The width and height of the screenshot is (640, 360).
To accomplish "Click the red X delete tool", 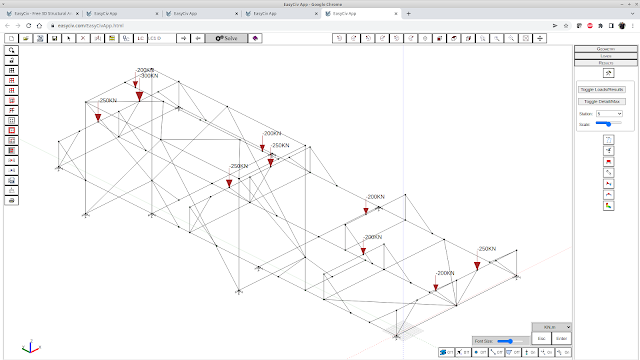I will [83, 38].
